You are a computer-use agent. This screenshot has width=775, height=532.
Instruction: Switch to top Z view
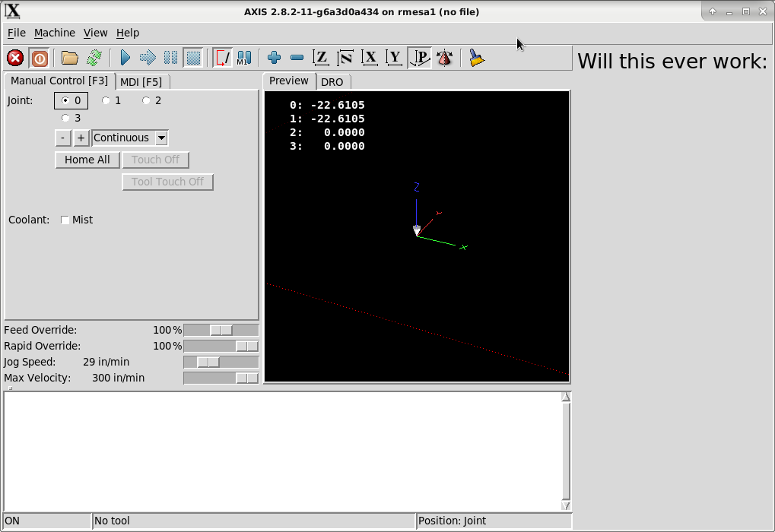coord(321,59)
